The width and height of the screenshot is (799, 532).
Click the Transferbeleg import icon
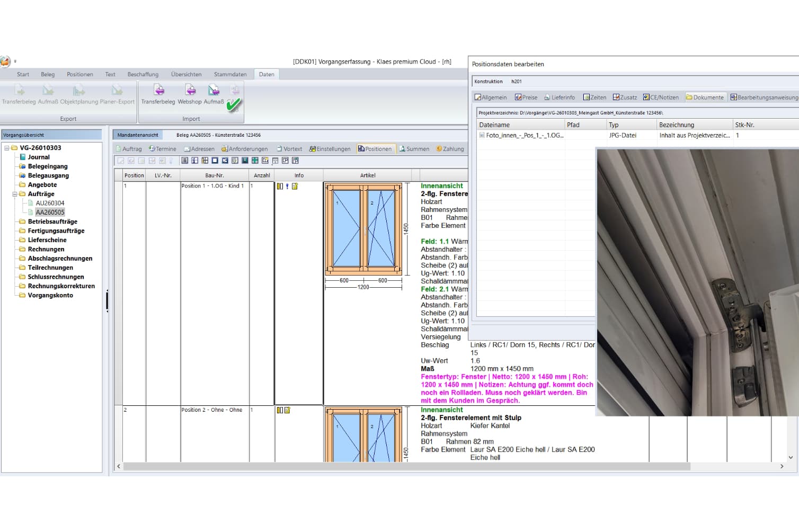pyautogui.click(x=158, y=91)
